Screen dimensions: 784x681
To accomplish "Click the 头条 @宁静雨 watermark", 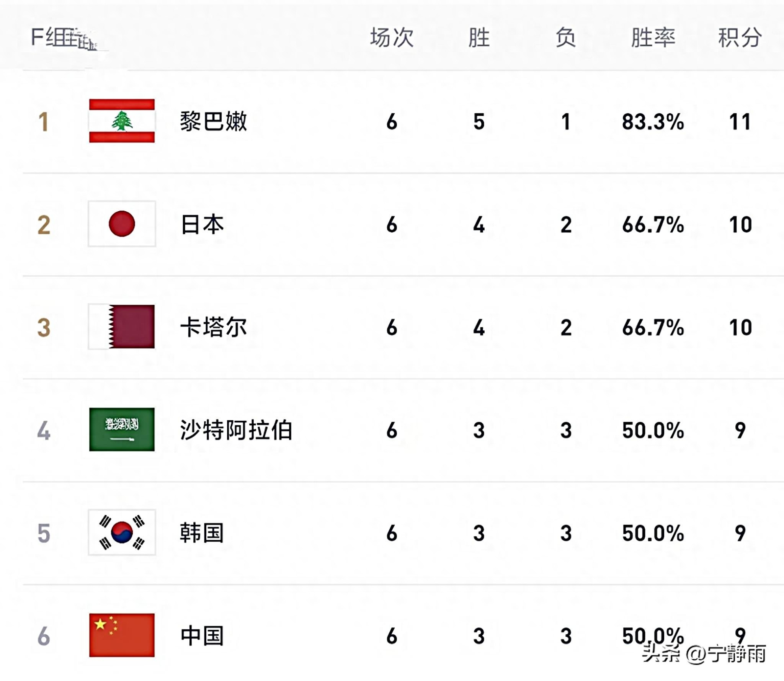I will (704, 653).
